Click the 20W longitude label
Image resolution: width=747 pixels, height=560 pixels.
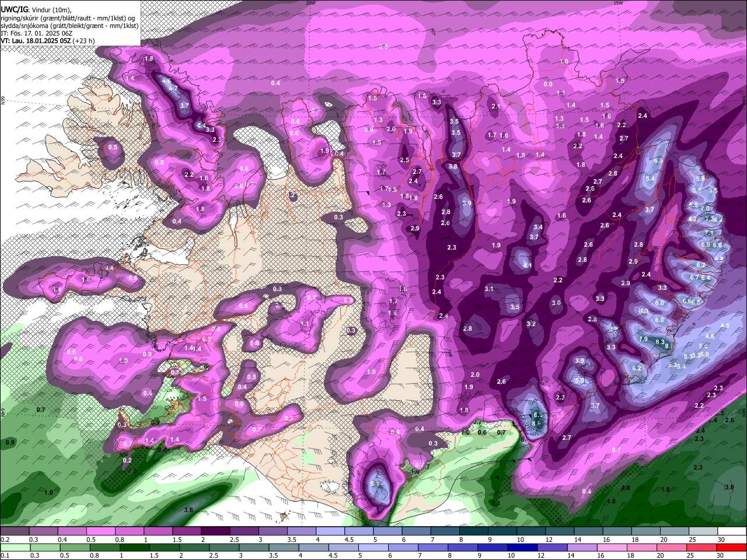[310, 3]
